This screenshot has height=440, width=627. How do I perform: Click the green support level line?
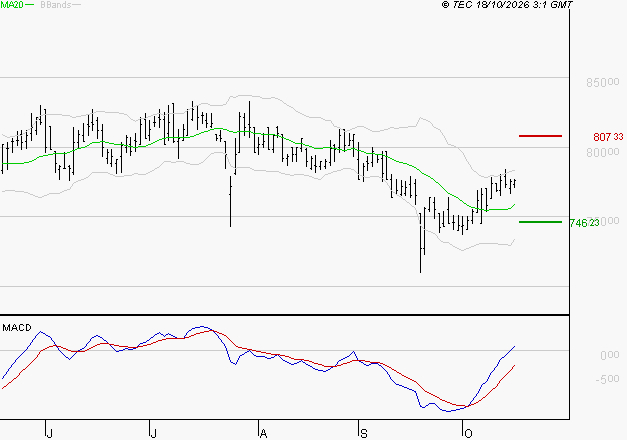[540, 222]
